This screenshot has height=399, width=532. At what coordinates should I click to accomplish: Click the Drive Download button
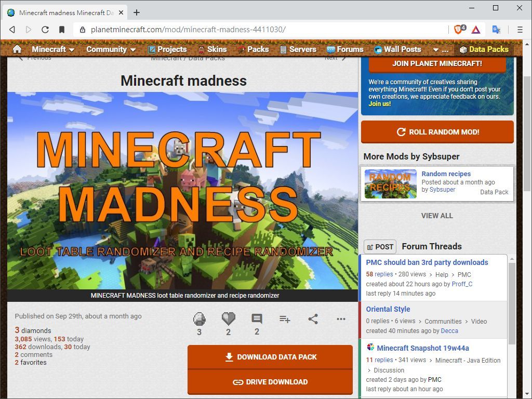coord(270,382)
